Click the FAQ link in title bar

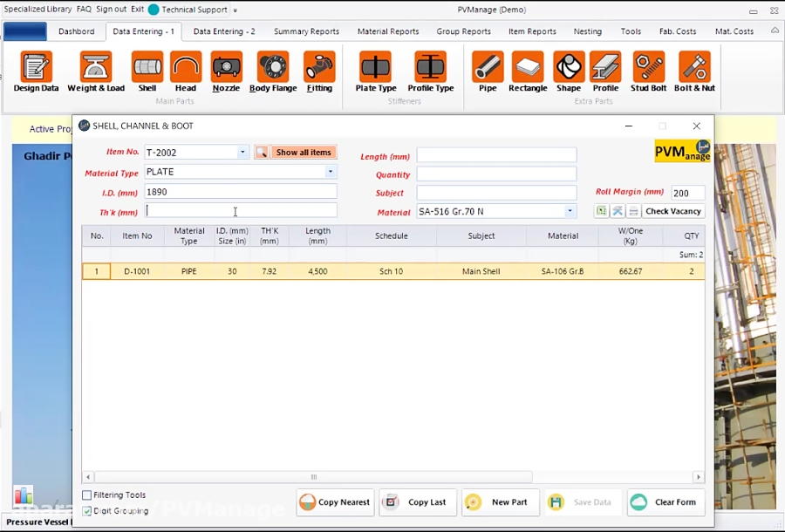[x=84, y=9]
